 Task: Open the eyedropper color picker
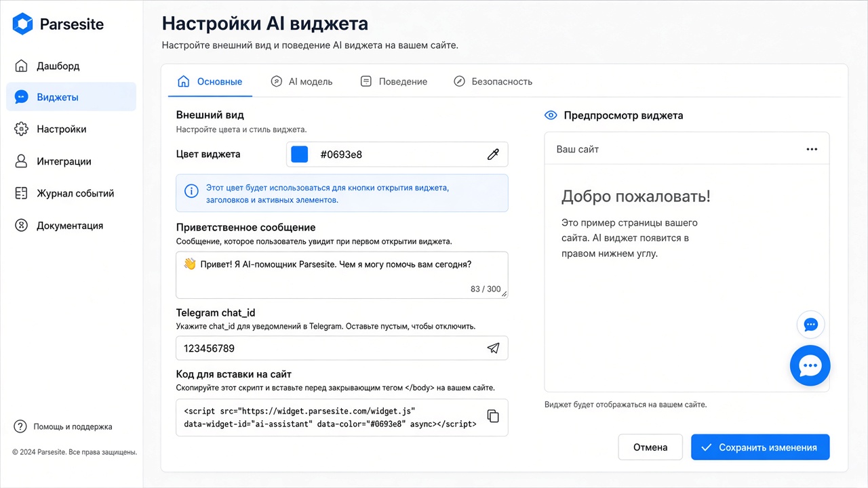click(x=493, y=155)
